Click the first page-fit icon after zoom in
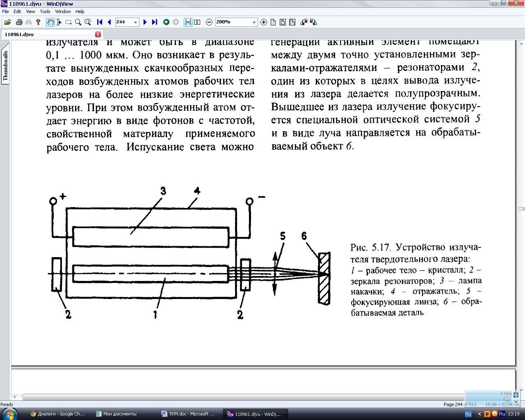 (273, 22)
